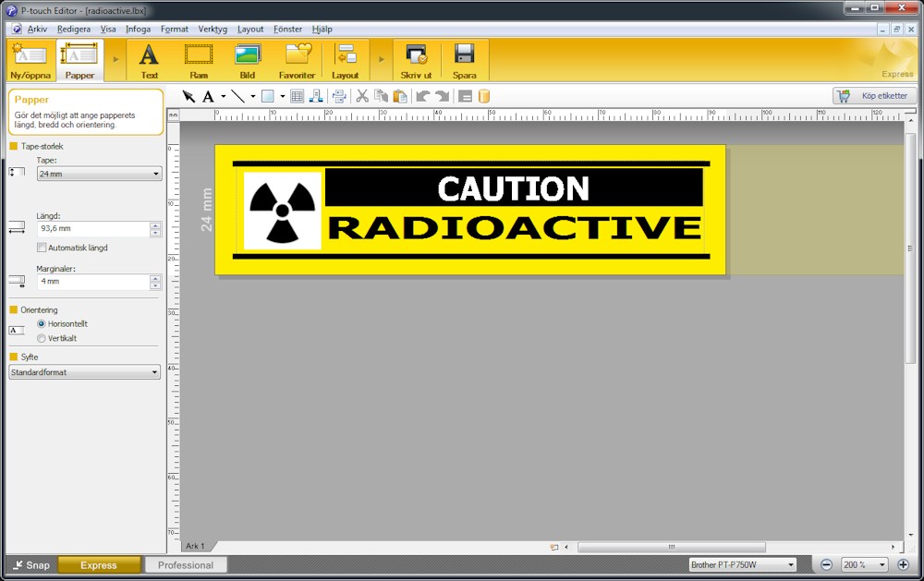This screenshot has height=581, width=924.
Task: Open the Brother PT-P750W printer dropdown
Action: [x=742, y=564]
